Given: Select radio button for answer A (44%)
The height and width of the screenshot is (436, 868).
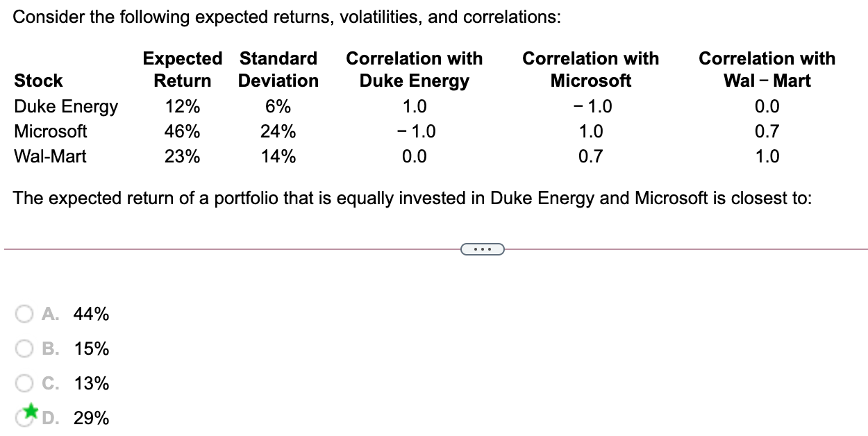Looking at the screenshot, I should tap(24, 314).
